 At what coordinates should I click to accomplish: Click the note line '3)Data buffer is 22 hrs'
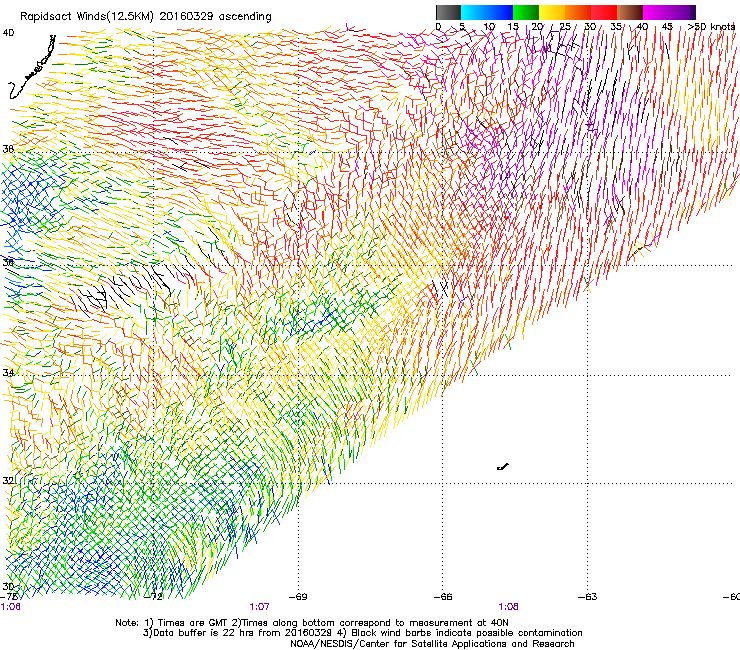(x=362, y=633)
